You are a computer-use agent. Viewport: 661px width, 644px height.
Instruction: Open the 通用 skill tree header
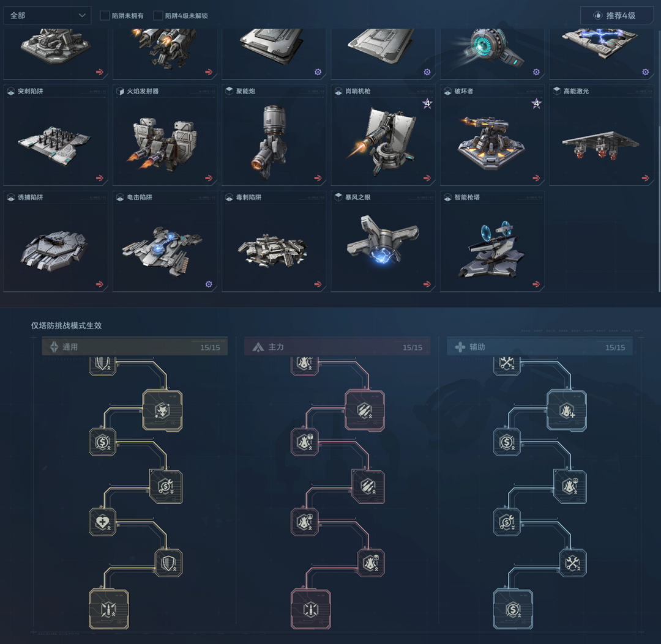click(x=135, y=347)
